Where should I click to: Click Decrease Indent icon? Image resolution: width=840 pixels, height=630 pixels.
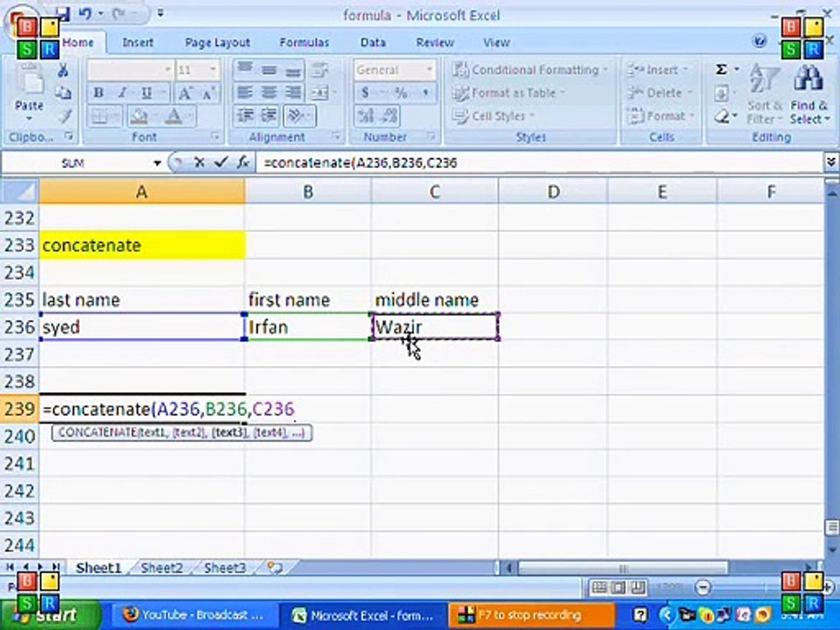coord(247,115)
